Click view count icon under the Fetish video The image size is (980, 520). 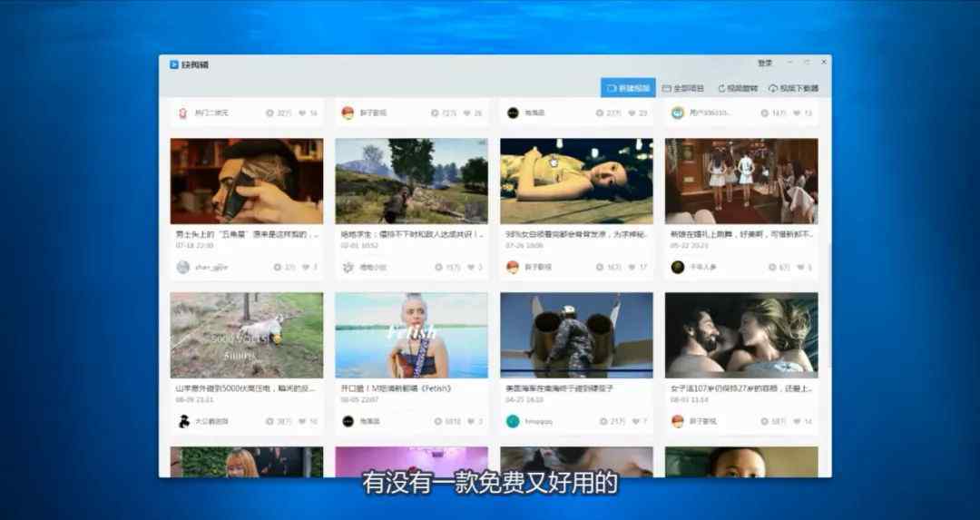(x=439, y=421)
